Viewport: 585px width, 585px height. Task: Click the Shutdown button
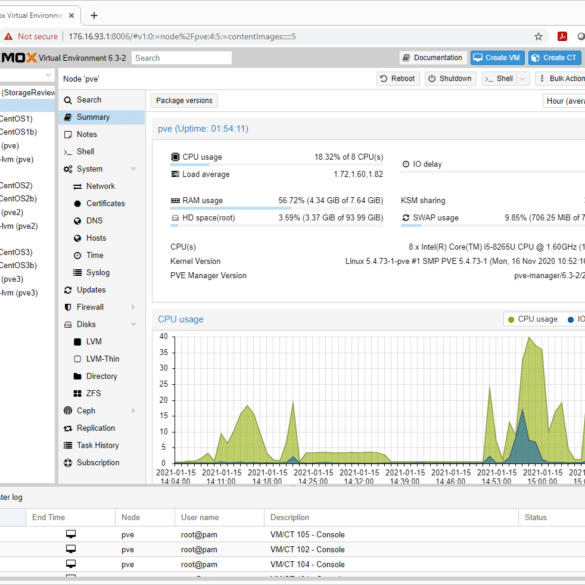450,79
